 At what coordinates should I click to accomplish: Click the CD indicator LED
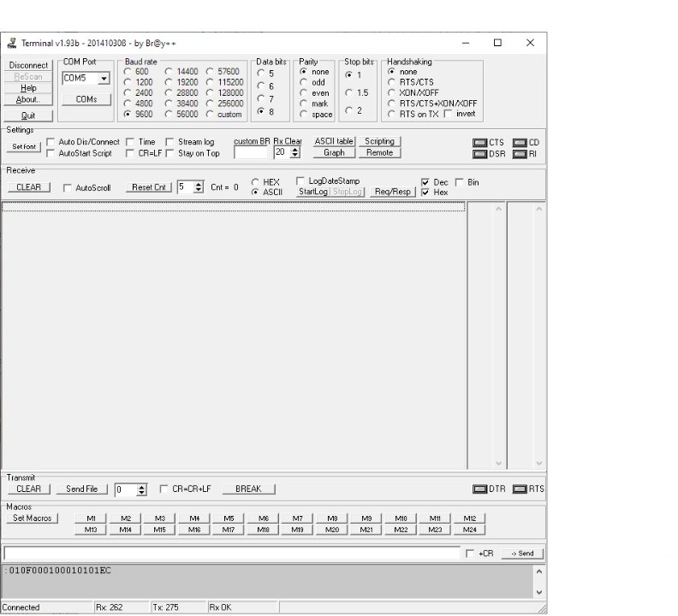[x=520, y=143]
